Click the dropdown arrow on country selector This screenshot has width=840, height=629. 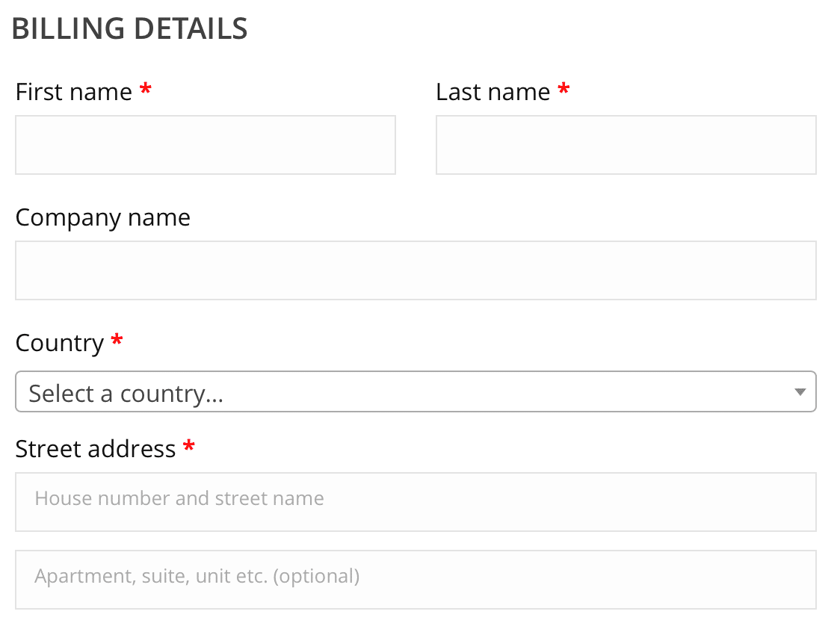point(800,391)
